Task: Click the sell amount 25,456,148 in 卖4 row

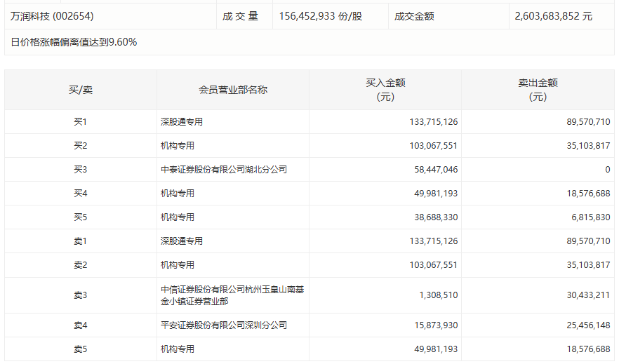Action: tap(585, 325)
